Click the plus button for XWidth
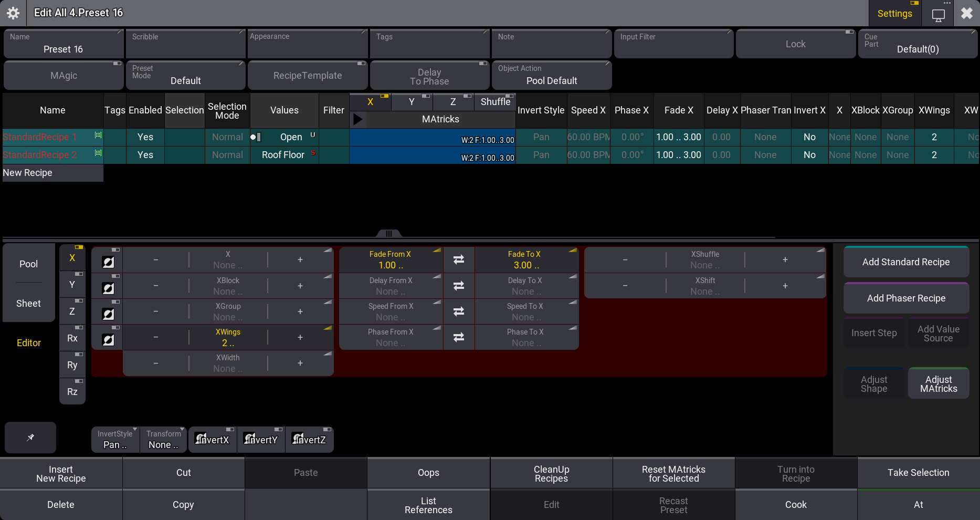The height and width of the screenshot is (520, 980). tap(300, 363)
